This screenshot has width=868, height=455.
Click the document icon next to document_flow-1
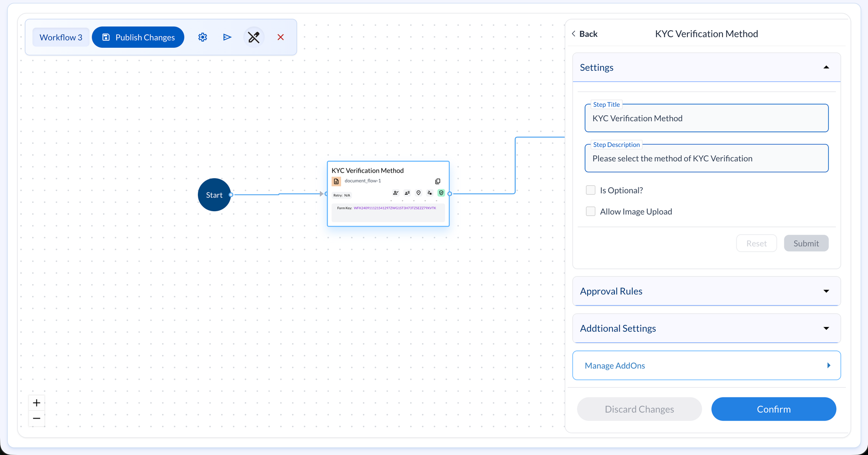tap(336, 181)
